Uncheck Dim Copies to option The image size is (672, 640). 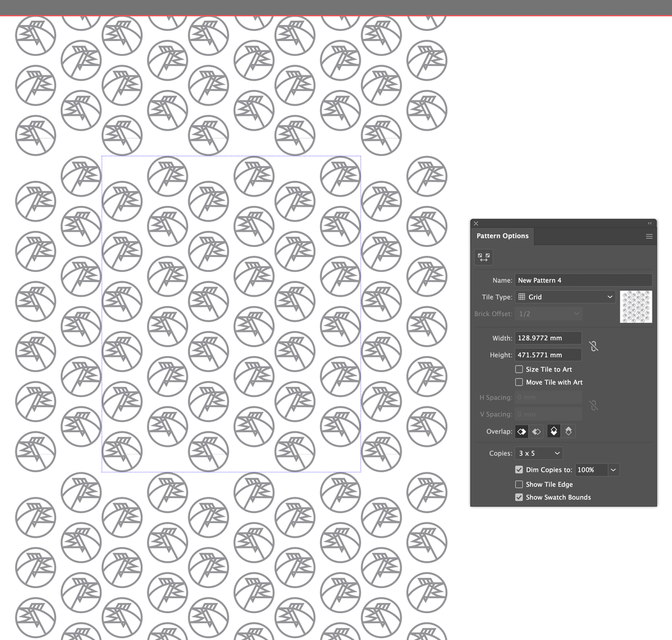tap(519, 470)
